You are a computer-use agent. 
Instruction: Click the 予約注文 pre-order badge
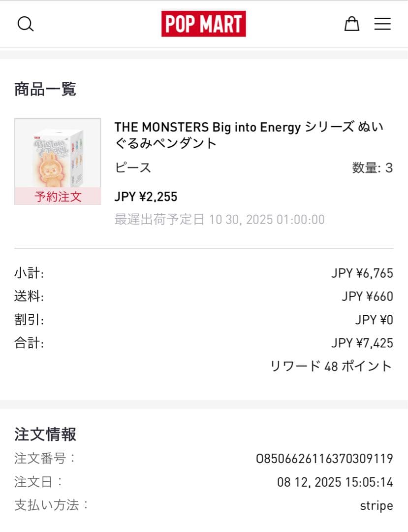tap(58, 197)
